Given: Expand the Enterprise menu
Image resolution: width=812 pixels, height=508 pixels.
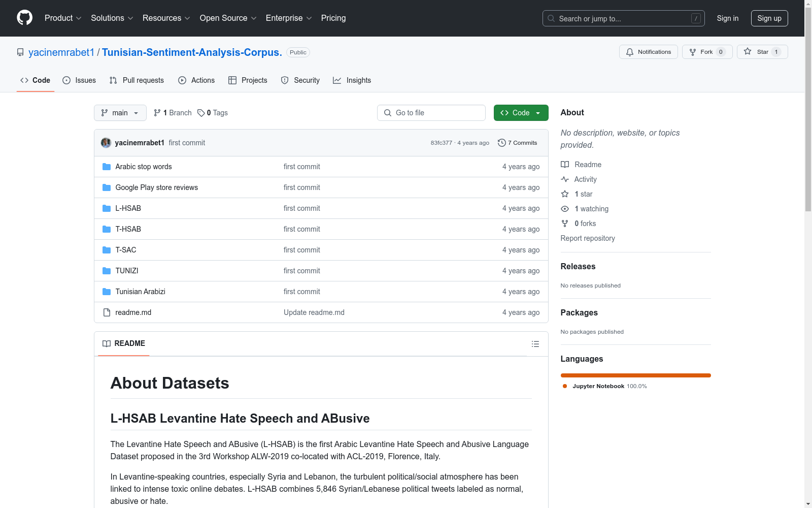Looking at the screenshot, I should pyautogui.click(x=289, y=18).
